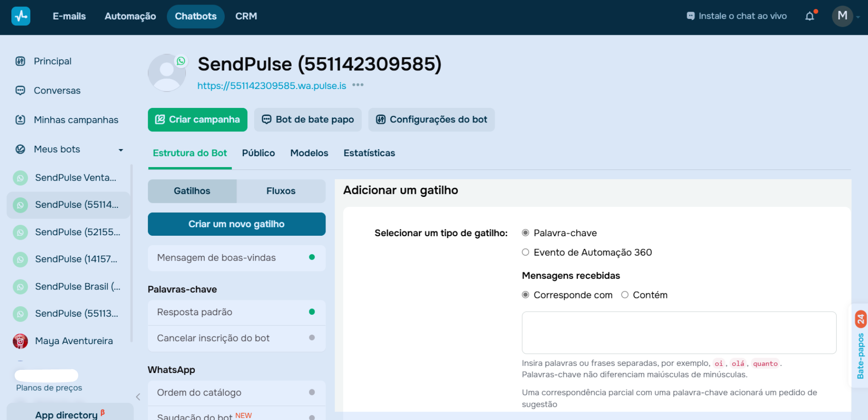Collapse the sidebar with chevron arrow

(x=138, y=397)
